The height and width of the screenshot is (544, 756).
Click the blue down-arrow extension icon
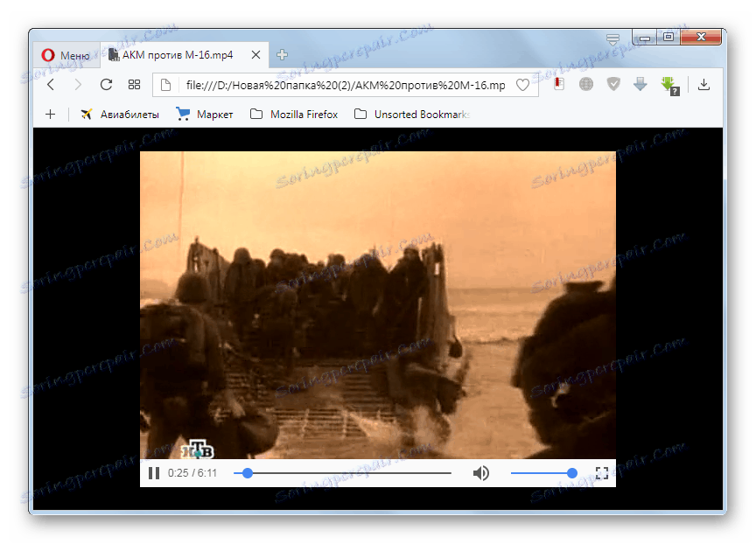(640, 84)
